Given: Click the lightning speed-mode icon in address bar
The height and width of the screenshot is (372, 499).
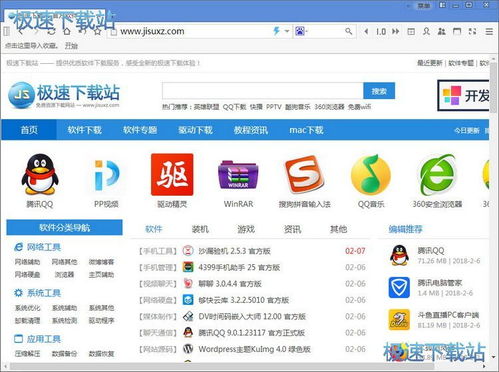Looking at the screenshot, I should (x=277, y=31).
